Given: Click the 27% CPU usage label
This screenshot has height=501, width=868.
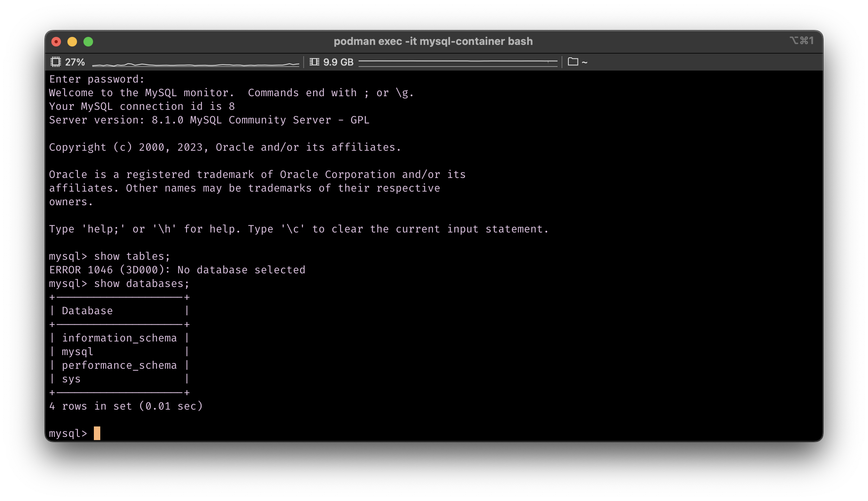Looking at the screenshot, I should click(x=75, y=62).
